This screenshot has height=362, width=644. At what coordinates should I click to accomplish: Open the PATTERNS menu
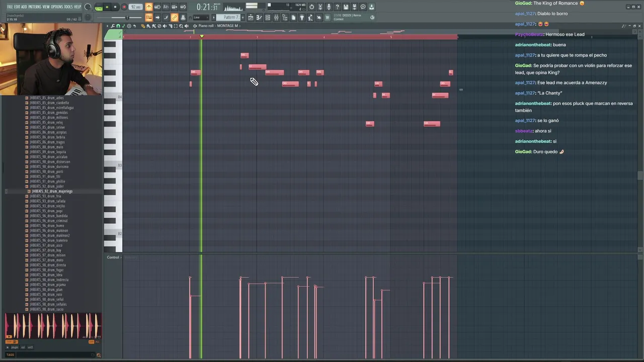35,7
